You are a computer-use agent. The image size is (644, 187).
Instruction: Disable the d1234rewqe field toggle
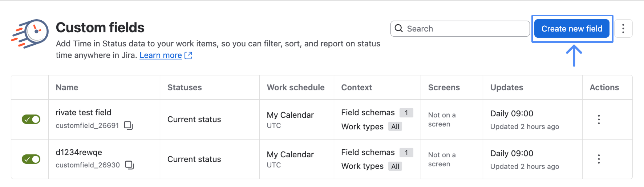click(31, 159)
